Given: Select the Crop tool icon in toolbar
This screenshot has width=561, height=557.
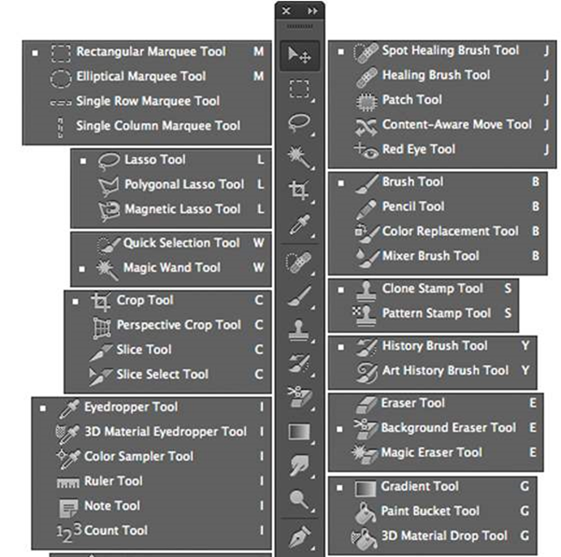Looking at the screenshot, I should 299,190.
